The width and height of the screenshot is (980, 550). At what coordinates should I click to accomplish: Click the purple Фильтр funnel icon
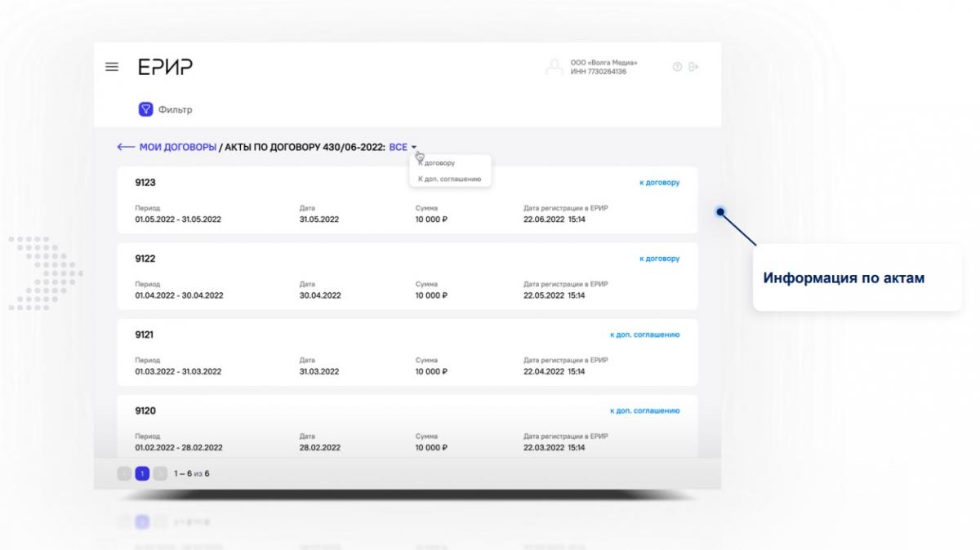click(x=145, y=109)
